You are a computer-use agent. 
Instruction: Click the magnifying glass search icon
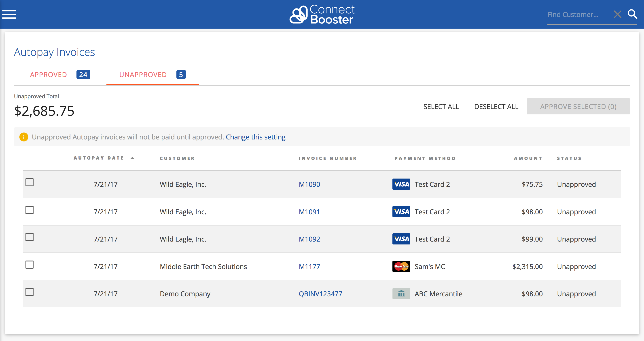click(x=633, y=14)
